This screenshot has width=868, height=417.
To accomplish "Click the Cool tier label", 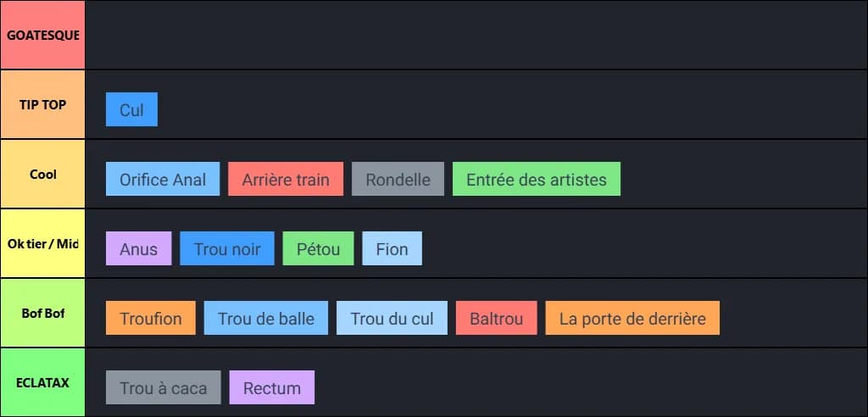I will pos(42,175).
